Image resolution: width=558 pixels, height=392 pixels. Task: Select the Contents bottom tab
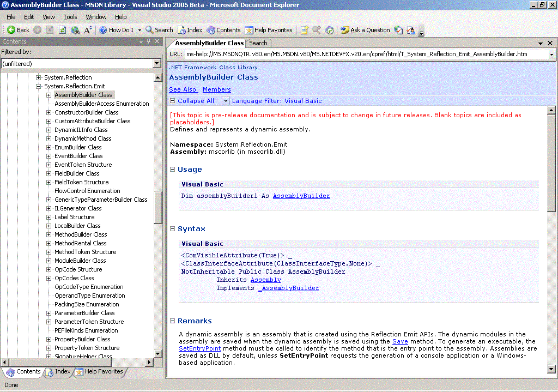pos(24,371)
